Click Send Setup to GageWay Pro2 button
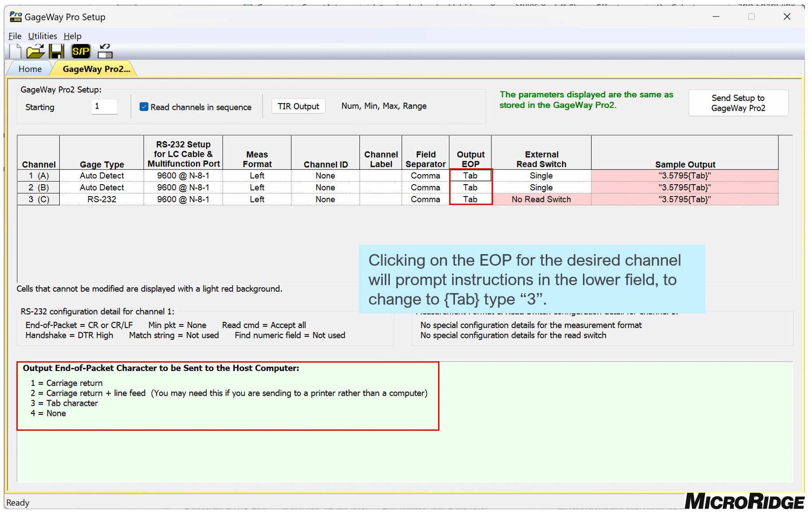The width and height of the screenshot is (812, 514). pyautogui.click(x=738, y=103)
